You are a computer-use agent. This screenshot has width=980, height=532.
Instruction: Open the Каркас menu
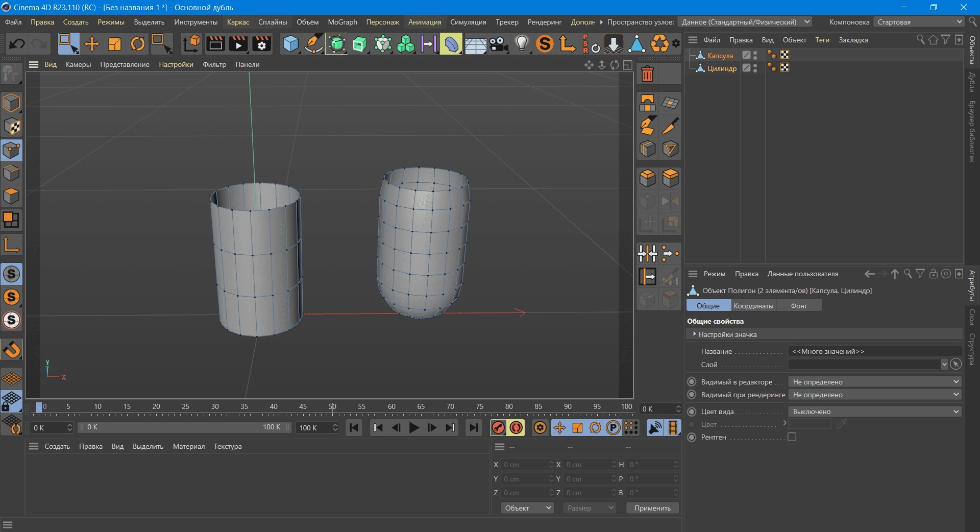click(x=238, y=22)
